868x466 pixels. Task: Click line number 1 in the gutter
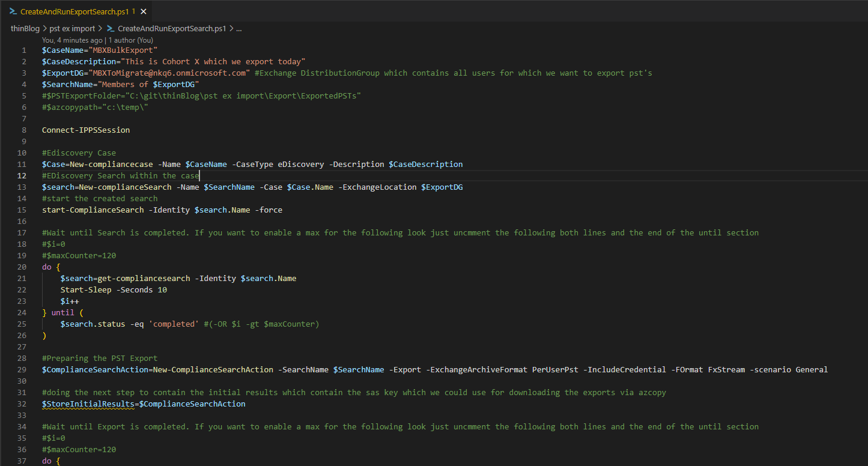tap(23, 50)
